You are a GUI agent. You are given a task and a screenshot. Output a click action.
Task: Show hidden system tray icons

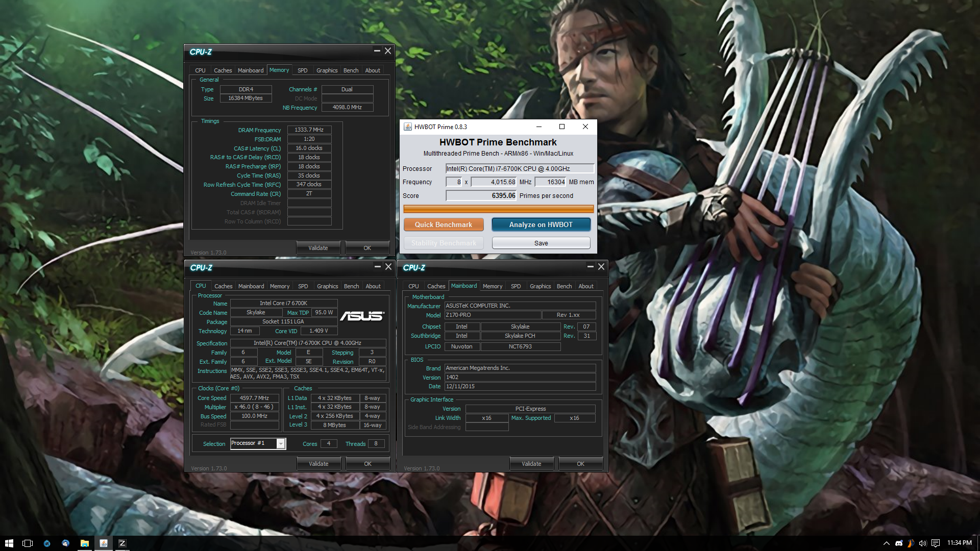[x=887, y=543]
